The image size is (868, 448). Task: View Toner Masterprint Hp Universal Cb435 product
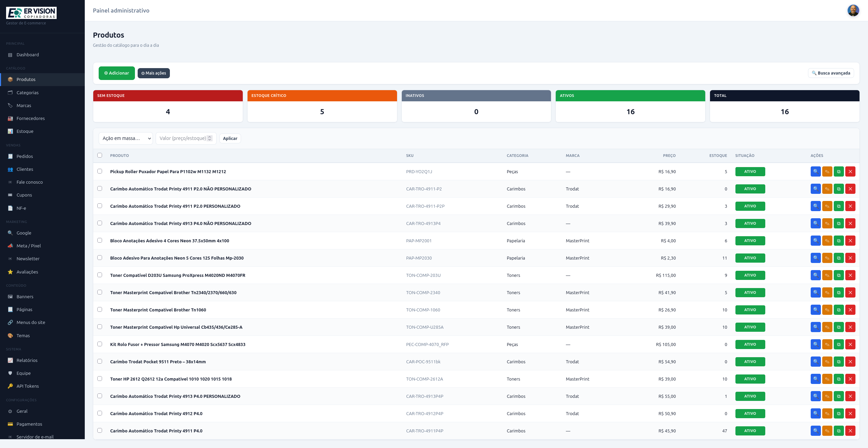[815, 327]
